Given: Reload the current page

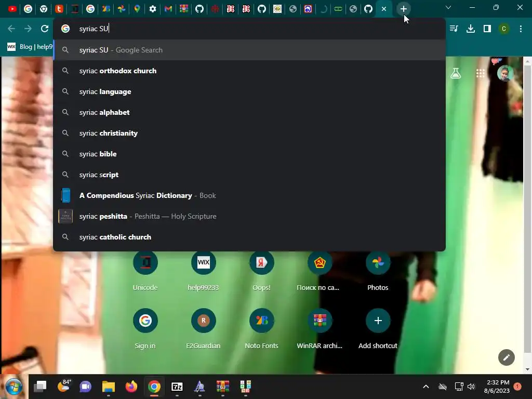Looking at the screenshot, I should click(x=45, y=29).
